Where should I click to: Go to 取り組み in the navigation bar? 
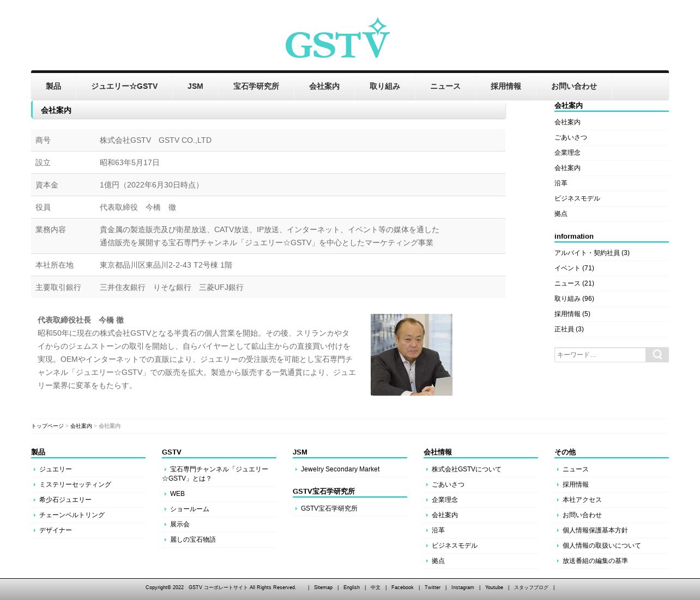pyautogui.click(x=385, y=86)
